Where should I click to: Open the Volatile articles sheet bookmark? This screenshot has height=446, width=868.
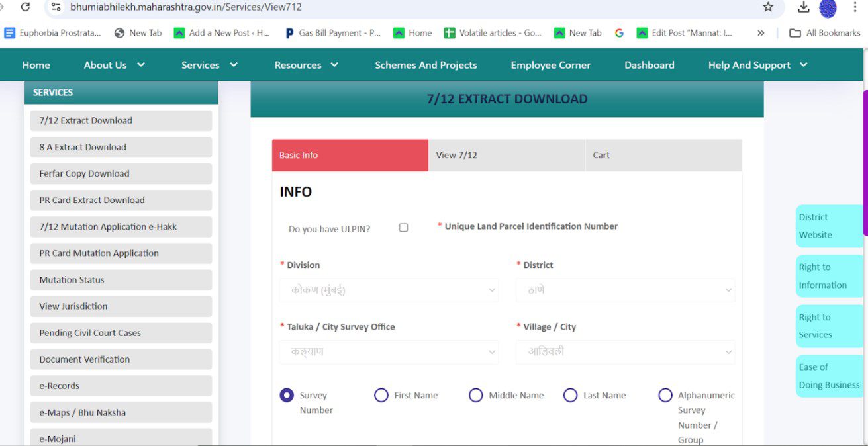(x=493, y=32)
